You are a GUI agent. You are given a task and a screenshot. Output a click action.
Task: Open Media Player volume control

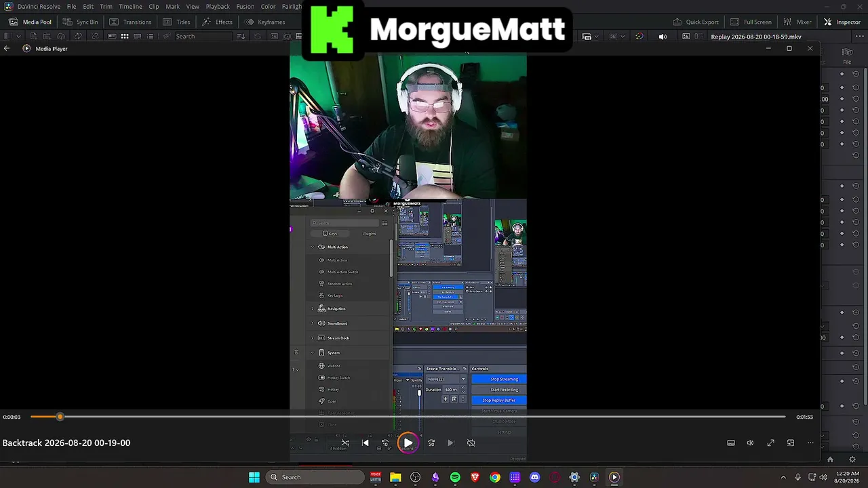[x=750, y=443]
